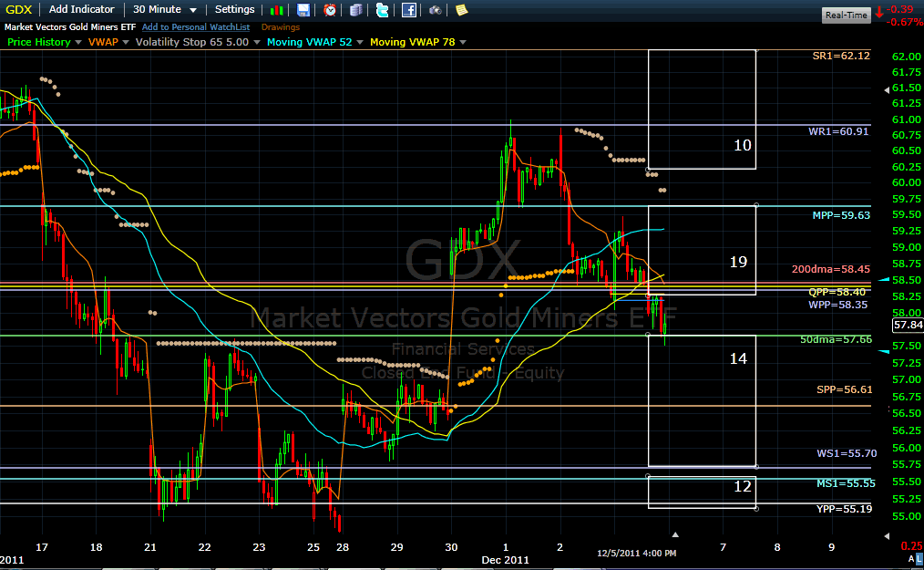Click the red 0.25 value at bottom right
This screenshot has height=570, width=924.
pyautogui.click(x=911, y=545)
